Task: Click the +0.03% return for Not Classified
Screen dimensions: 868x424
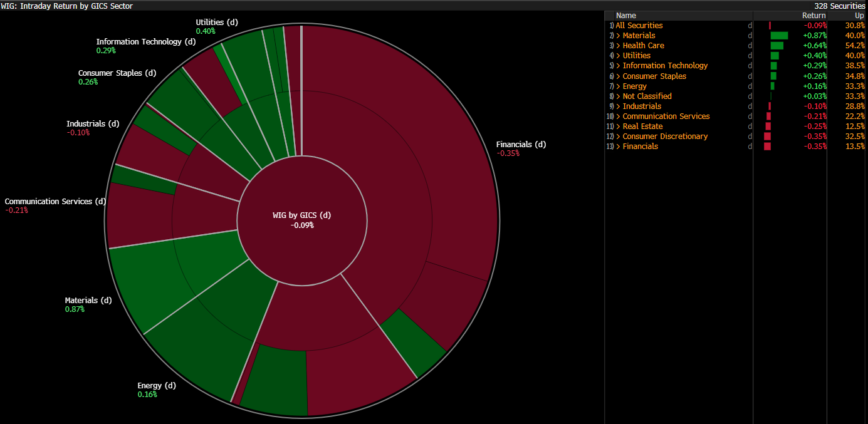Action: 815,96
